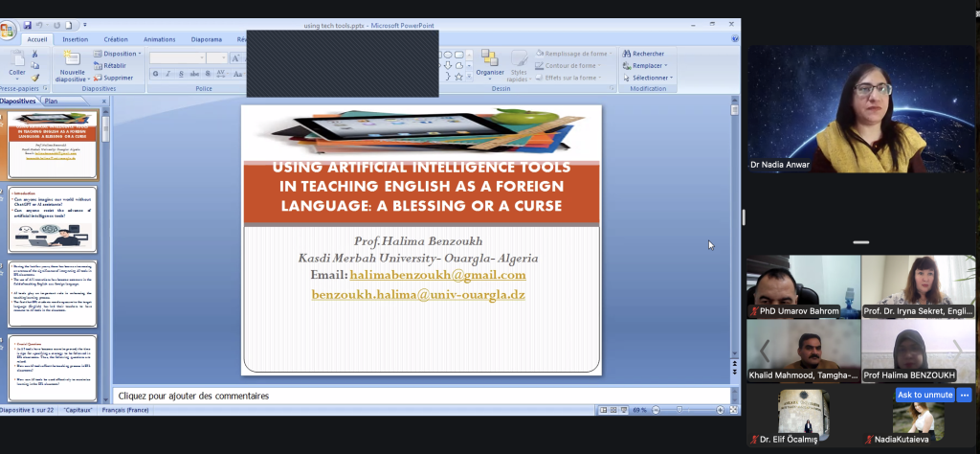
Task: Switch to the Insertion ribbon tab
Action: [75, 39]
